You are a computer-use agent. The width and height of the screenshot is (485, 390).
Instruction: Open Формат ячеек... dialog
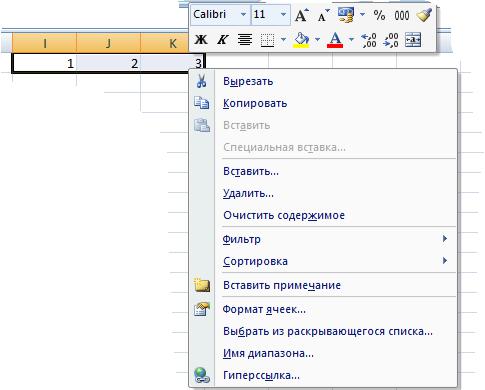[x=323, y=309]
